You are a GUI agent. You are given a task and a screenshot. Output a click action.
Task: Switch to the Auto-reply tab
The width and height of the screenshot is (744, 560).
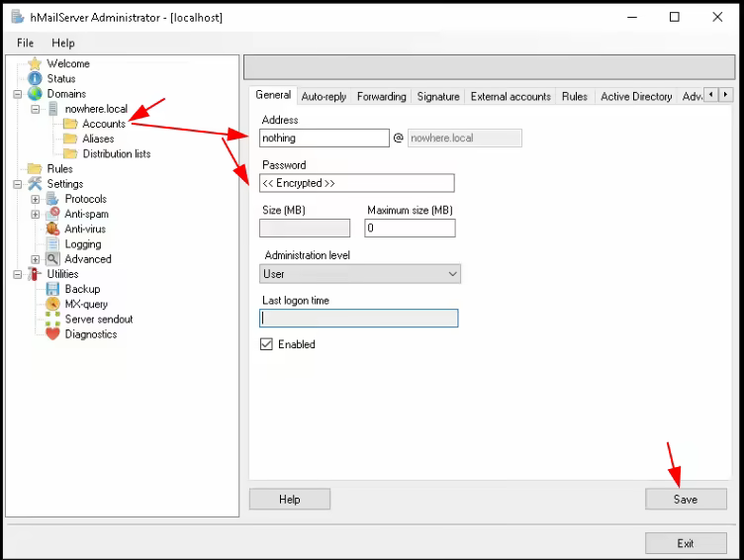coord(324,97)
